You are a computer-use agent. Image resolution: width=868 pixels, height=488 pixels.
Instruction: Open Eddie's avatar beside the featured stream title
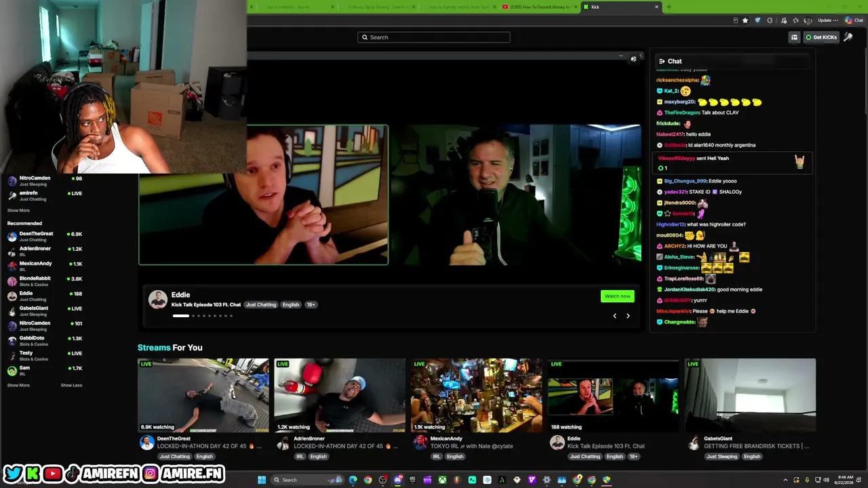pyautogui.click(x=158, y=300)
